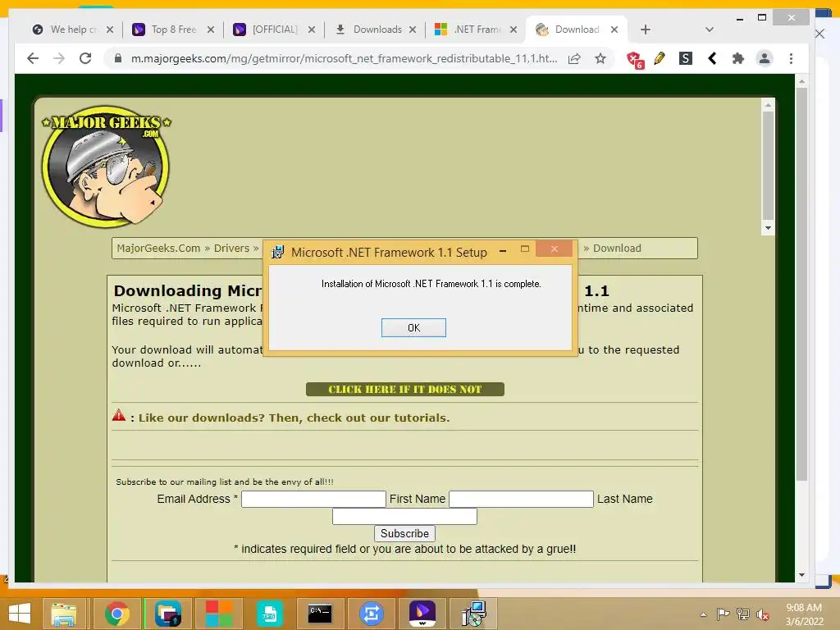Expand the tab search dropdown chevron
Image resolution: width=840 pixels, height=630 pixels.
[x=710, y=30]
